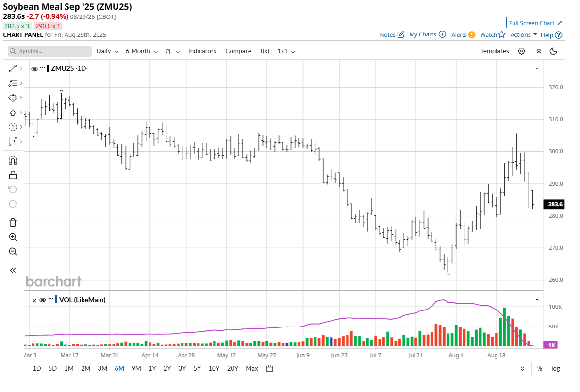Select the 5D range
The image size is (580, 392).
(52, 369)
